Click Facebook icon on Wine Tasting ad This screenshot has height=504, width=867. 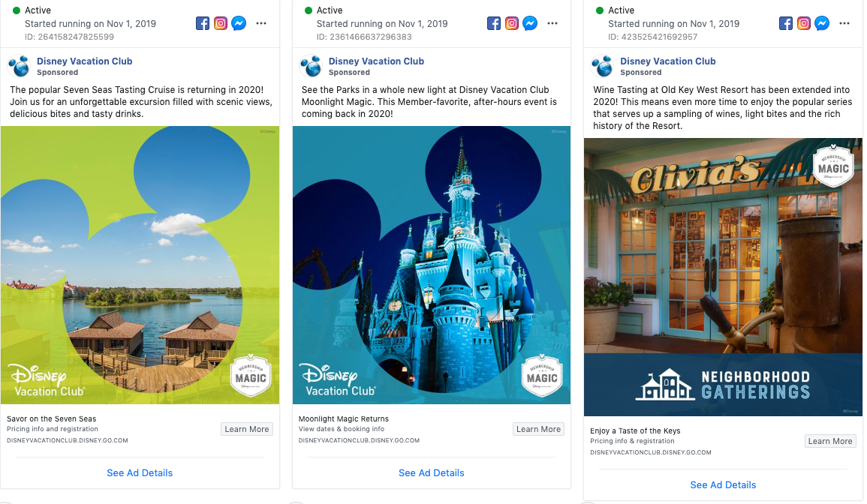tap(786, 24)
